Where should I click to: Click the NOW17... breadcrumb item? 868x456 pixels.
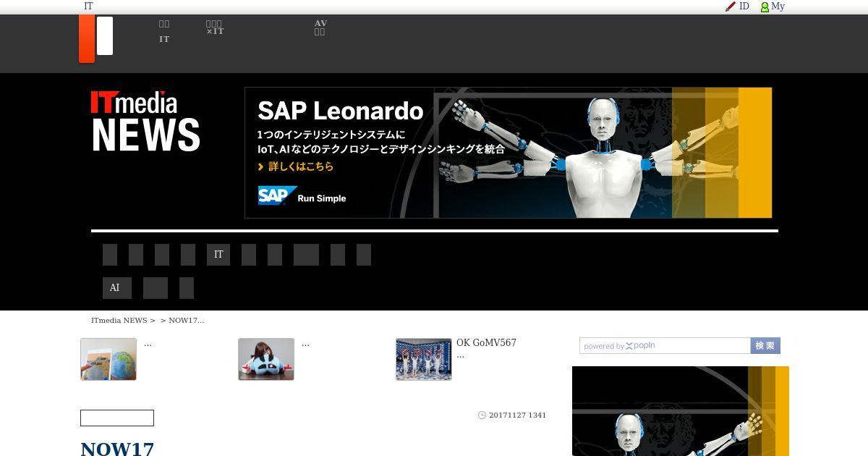[187, 321]
